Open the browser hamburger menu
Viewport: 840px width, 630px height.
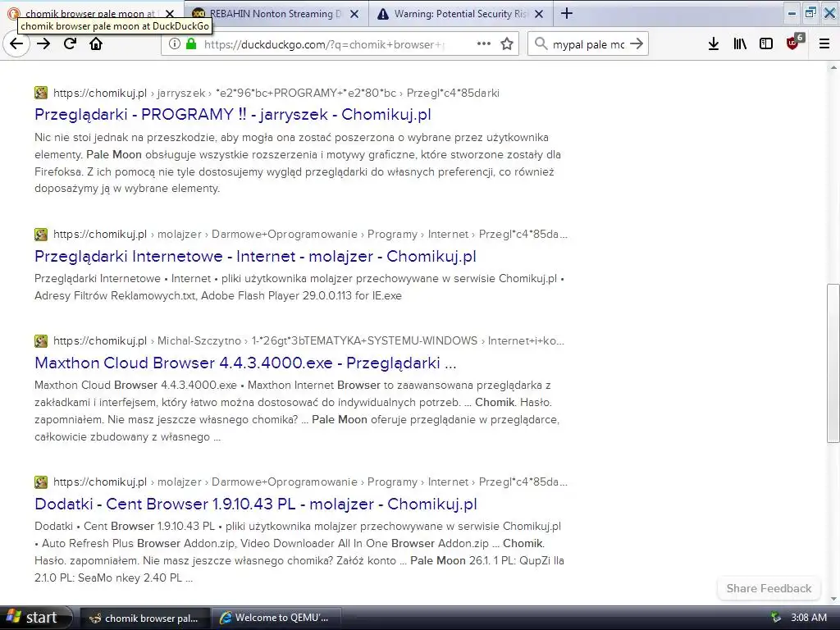824,44
